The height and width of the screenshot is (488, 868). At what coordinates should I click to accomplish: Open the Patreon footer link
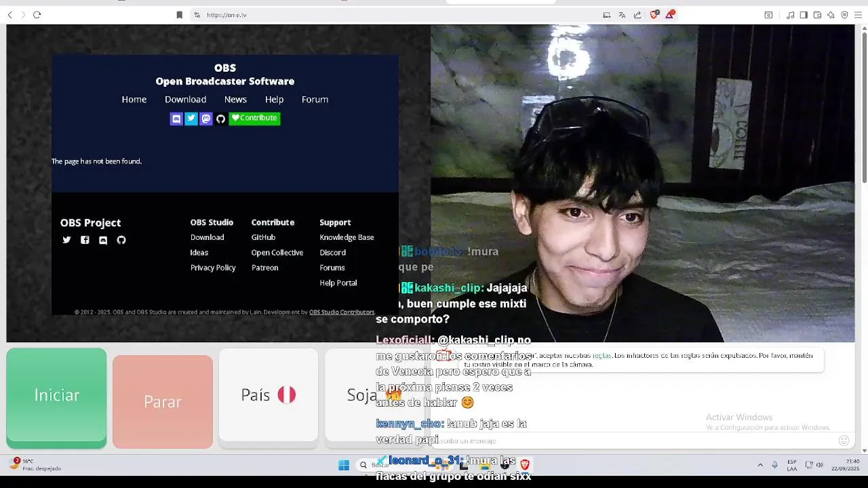264,268
